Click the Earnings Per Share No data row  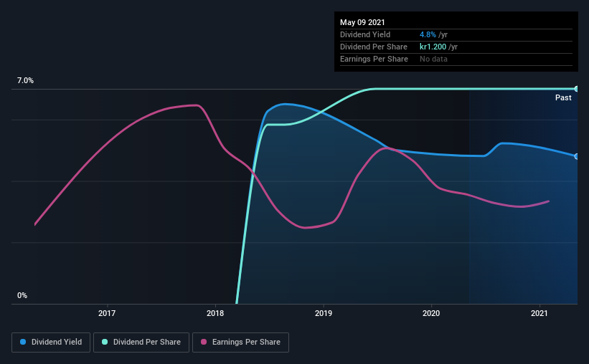(456, 59)
